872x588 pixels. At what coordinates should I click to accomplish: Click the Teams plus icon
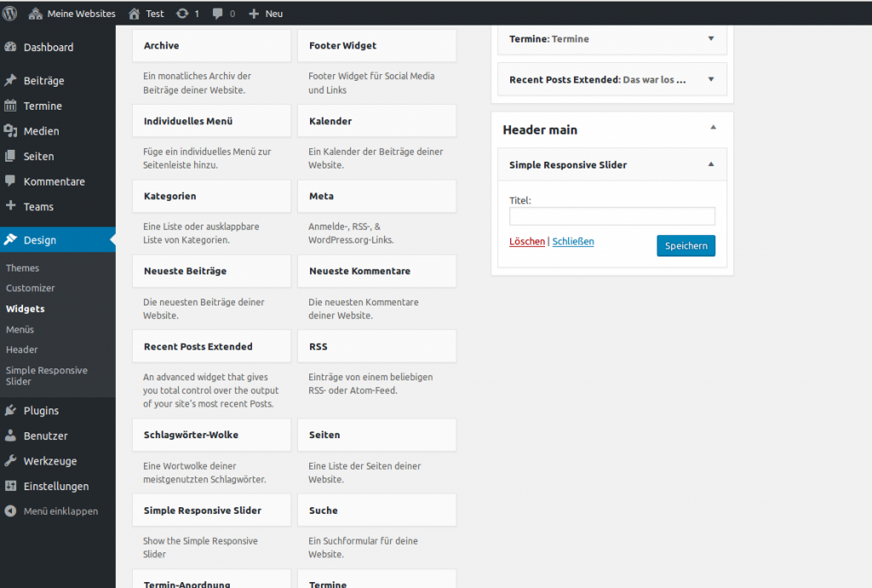click(x=10, y=206)
